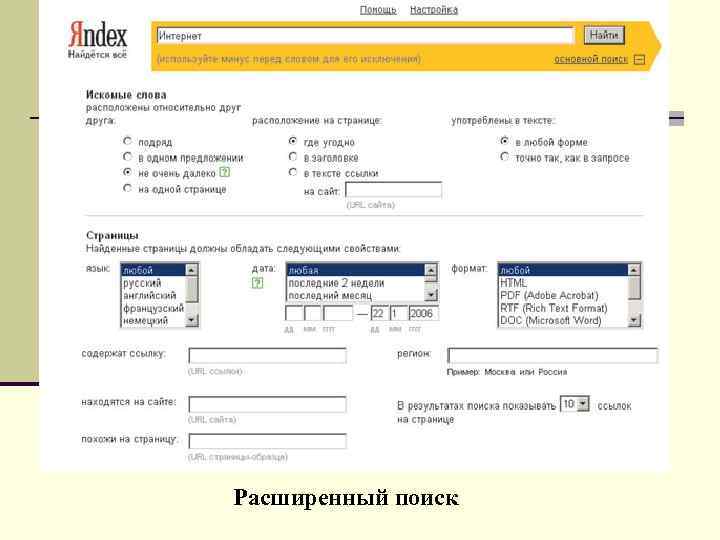Select 'любая' in date list
Screen dimensions: 720x540
355,270
